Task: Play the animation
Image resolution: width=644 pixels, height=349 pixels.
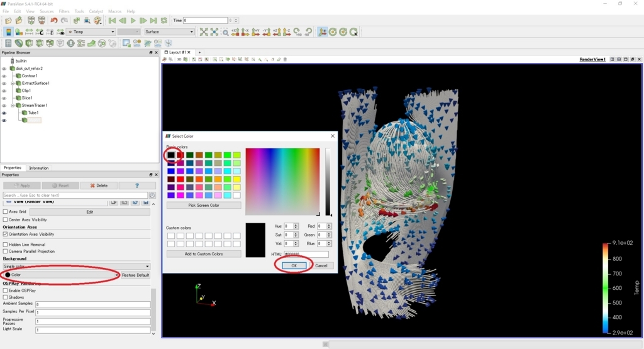Action: pyautogui.click(x=133, y=21)
